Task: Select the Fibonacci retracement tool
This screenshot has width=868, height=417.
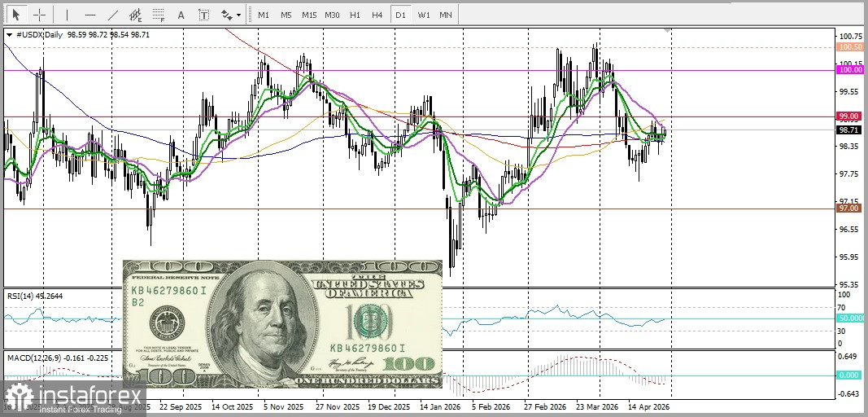Action: tap(159, 15)
